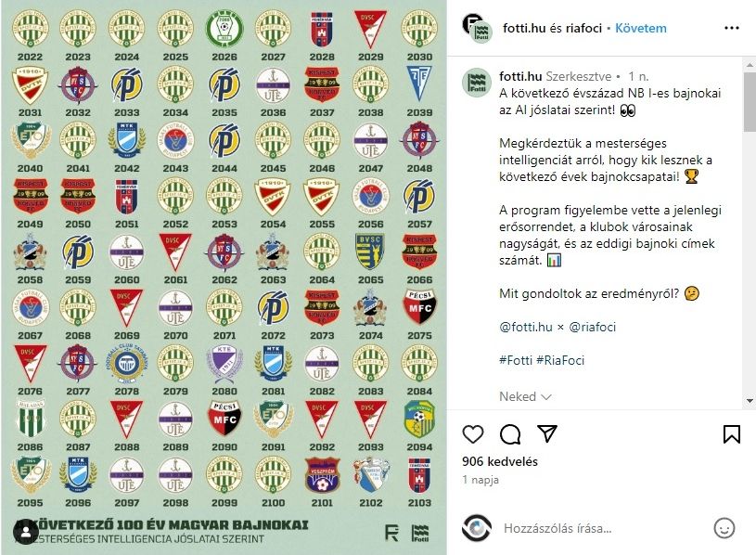Show tagged people icon on image

[x=26, y=532]
